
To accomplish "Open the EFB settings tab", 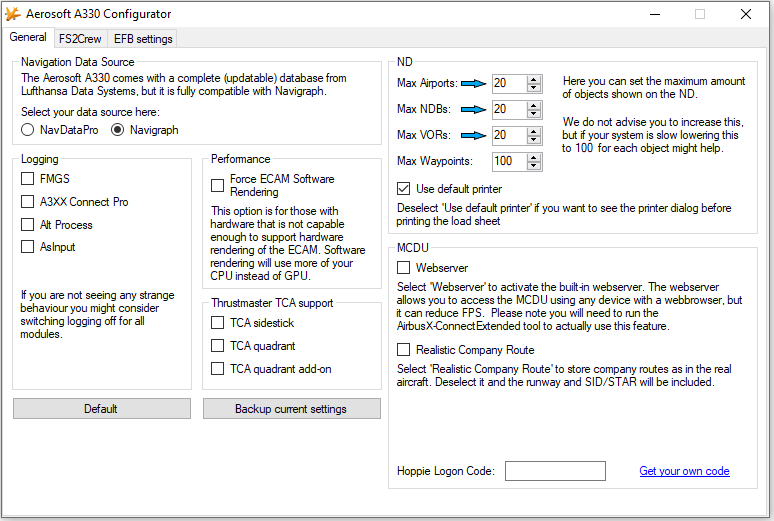I will click(x=143, y=39).
